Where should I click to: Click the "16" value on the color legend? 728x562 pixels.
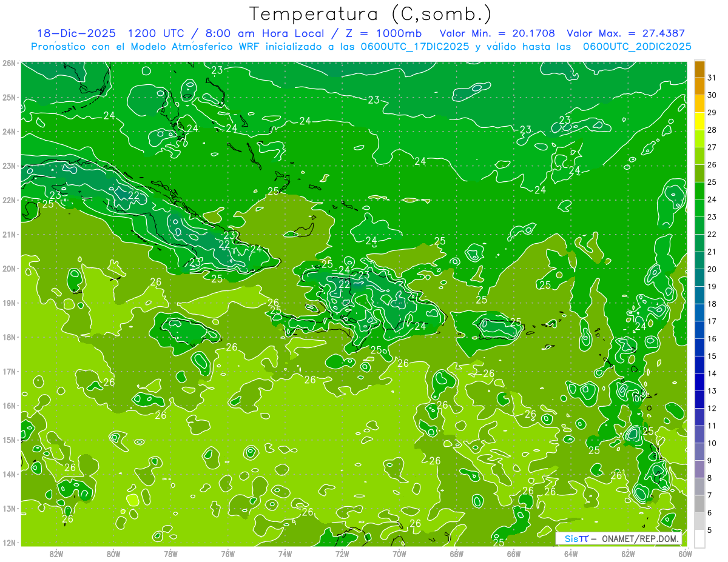pos(712,339)
